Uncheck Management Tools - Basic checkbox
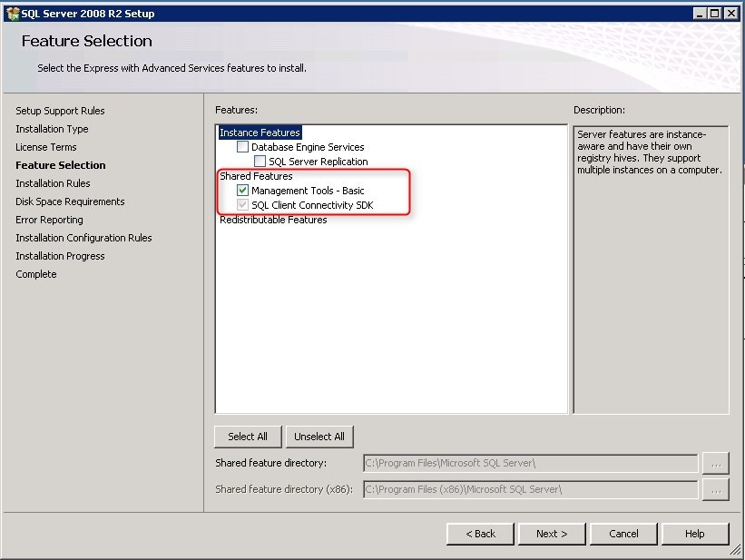 tap(242, 191)
